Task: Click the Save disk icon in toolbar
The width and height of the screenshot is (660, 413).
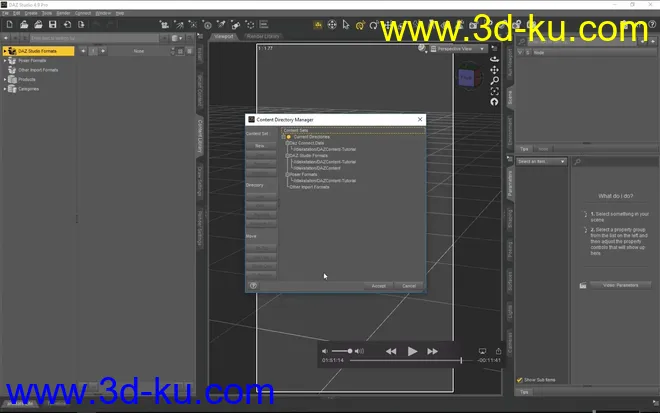Action: (x=52, y=24)
